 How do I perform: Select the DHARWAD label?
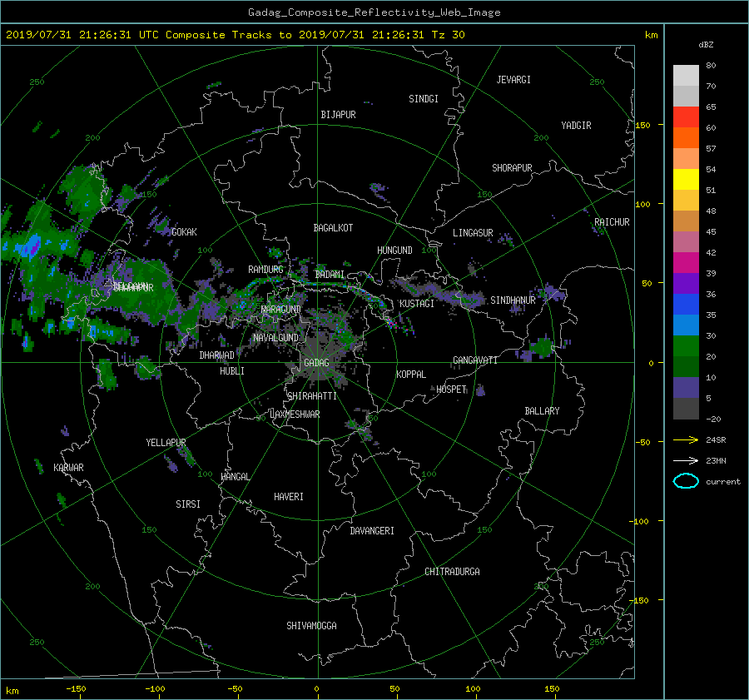point(216,355)
